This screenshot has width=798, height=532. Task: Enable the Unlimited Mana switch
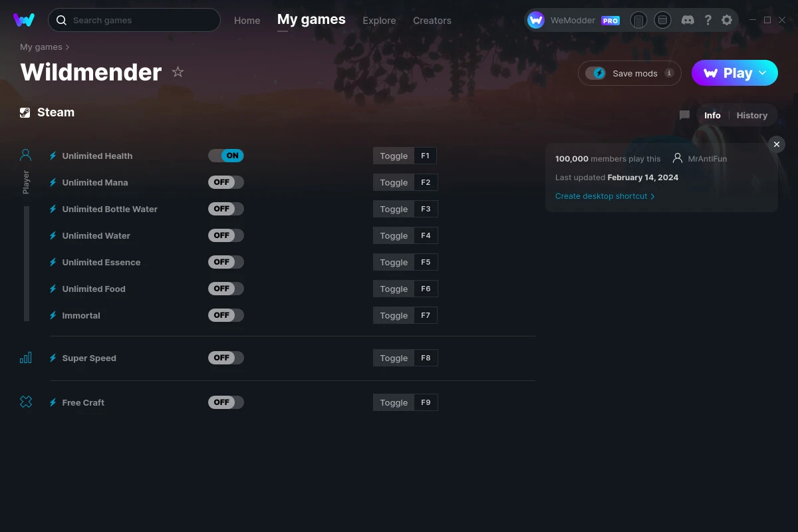point(226,182)
